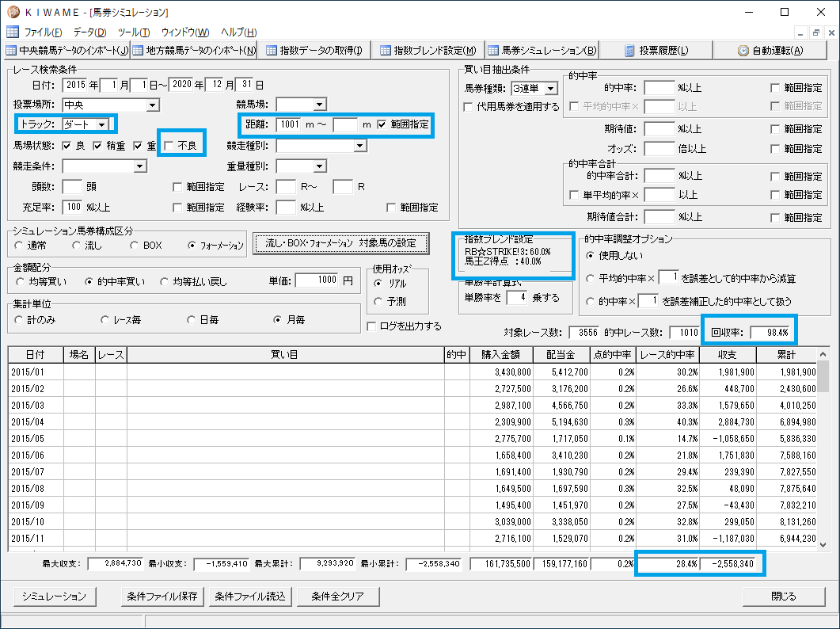The width and height of the screenshot is (840, 629).
Task: Open the データ menu
Action: (89, 32)
